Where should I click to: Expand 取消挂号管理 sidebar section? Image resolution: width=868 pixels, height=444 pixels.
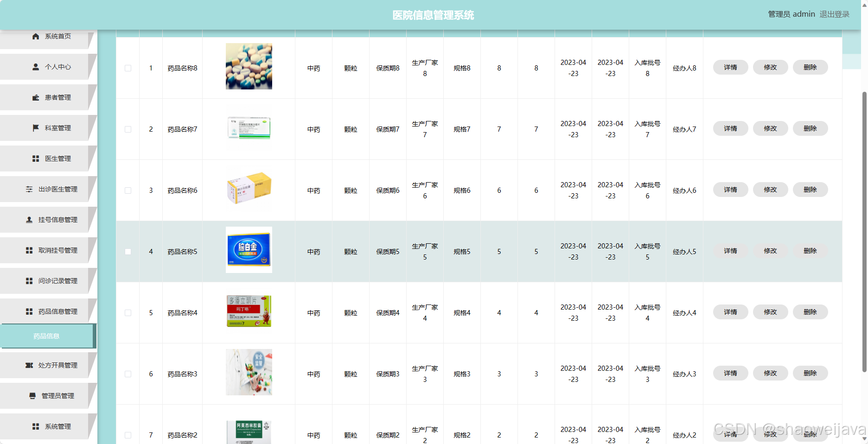tap(48, 250)
